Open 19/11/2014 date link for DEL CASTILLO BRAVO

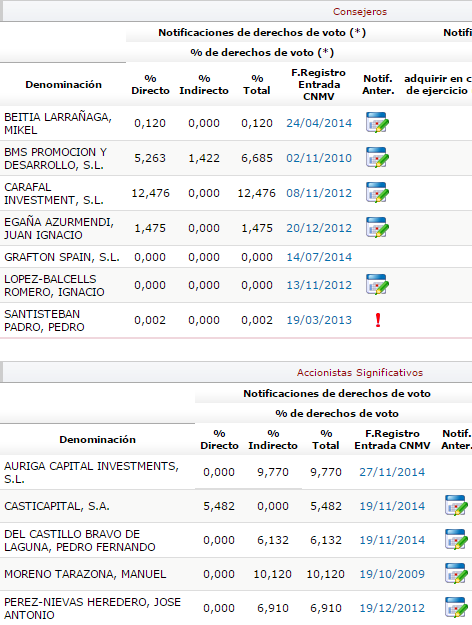[392, 540]
